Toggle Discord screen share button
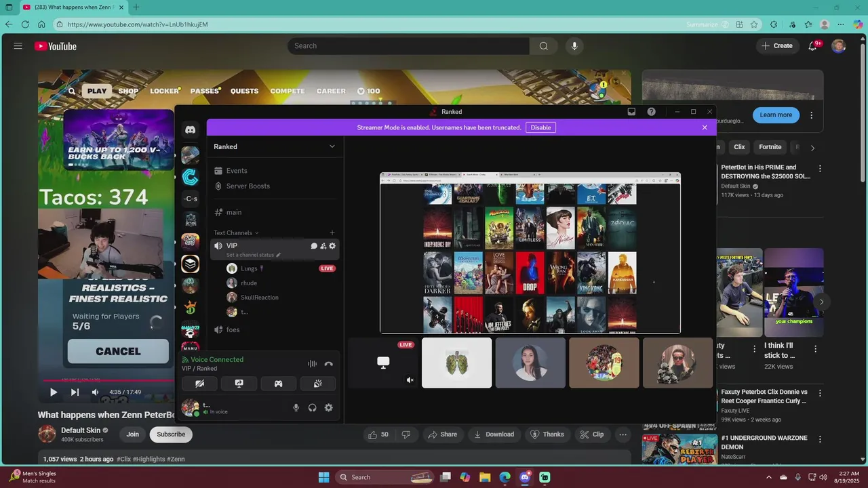The height and width of the screenshot is (488, 868). coord(239,384)
